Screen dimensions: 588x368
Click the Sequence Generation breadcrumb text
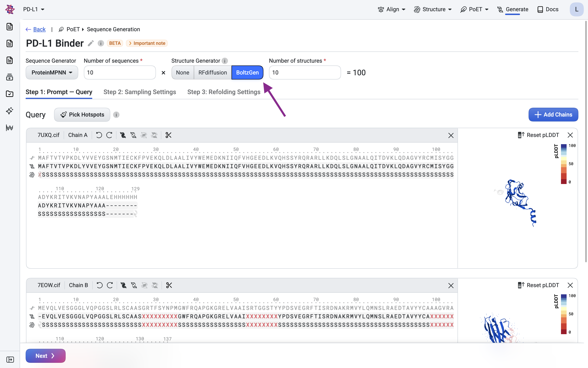click(x=113, y=29)
